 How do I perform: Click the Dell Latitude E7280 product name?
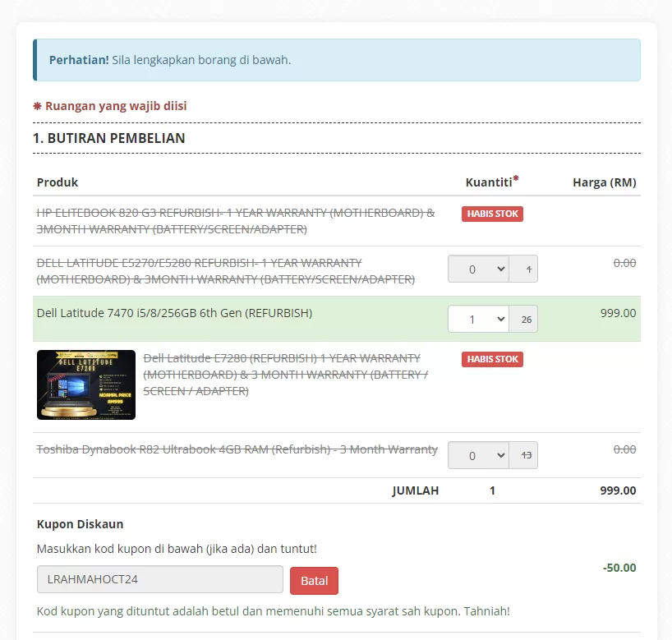(285, 375)
